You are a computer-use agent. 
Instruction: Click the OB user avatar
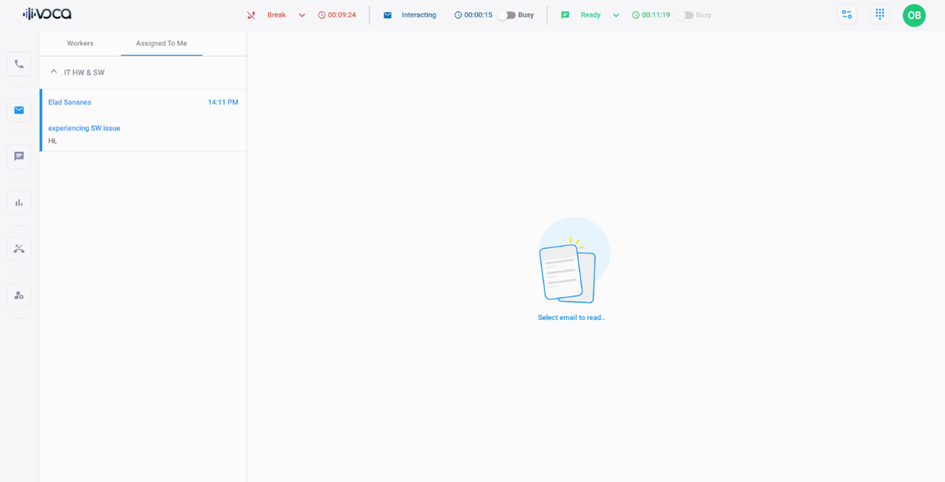tap(914, 15)
